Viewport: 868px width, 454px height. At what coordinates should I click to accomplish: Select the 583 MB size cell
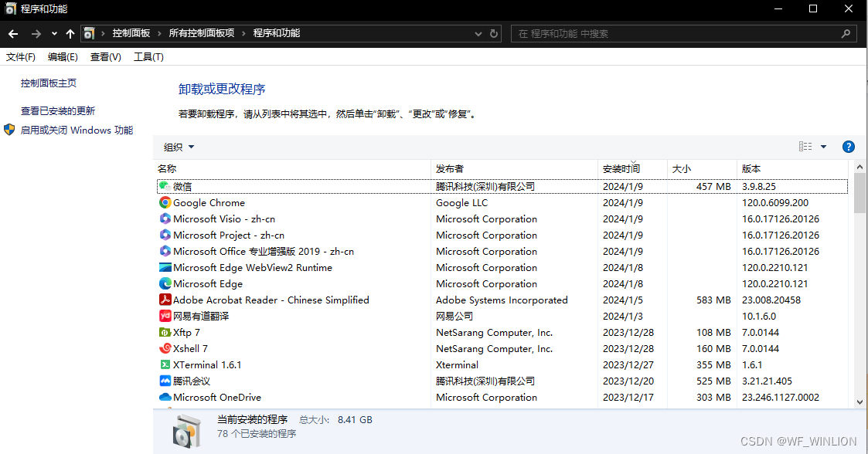click(713, 300)
